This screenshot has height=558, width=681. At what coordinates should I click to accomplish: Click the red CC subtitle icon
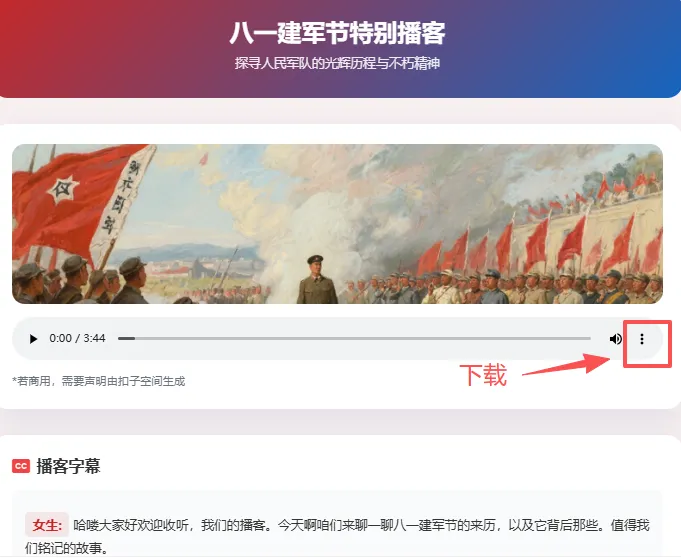point(21,466)
